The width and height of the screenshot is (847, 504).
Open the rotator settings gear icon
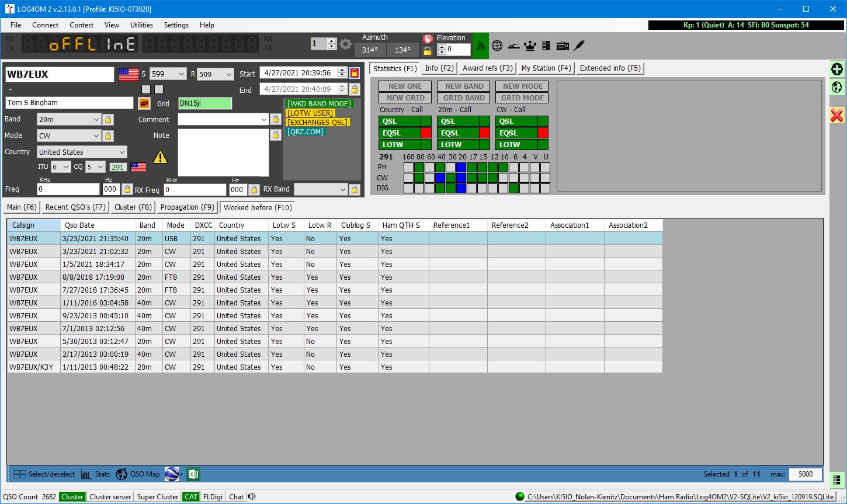(x=345, y=44)
